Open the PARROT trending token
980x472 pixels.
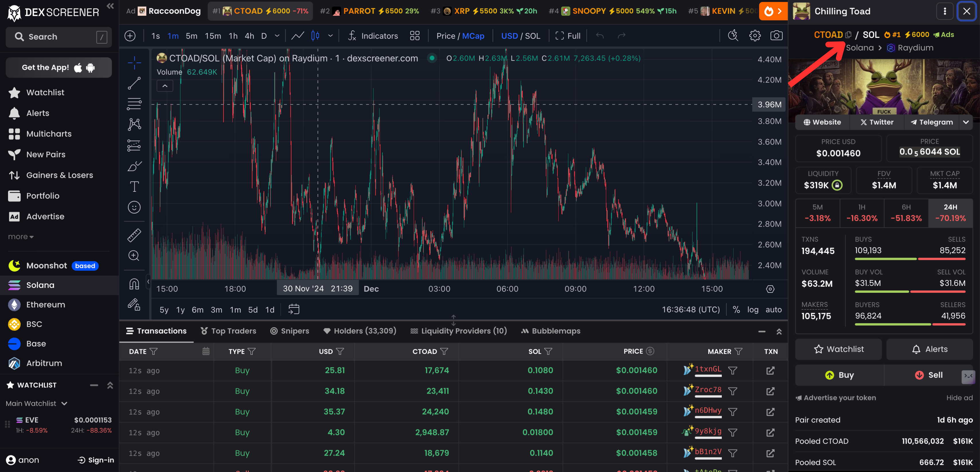click(369, 11)
